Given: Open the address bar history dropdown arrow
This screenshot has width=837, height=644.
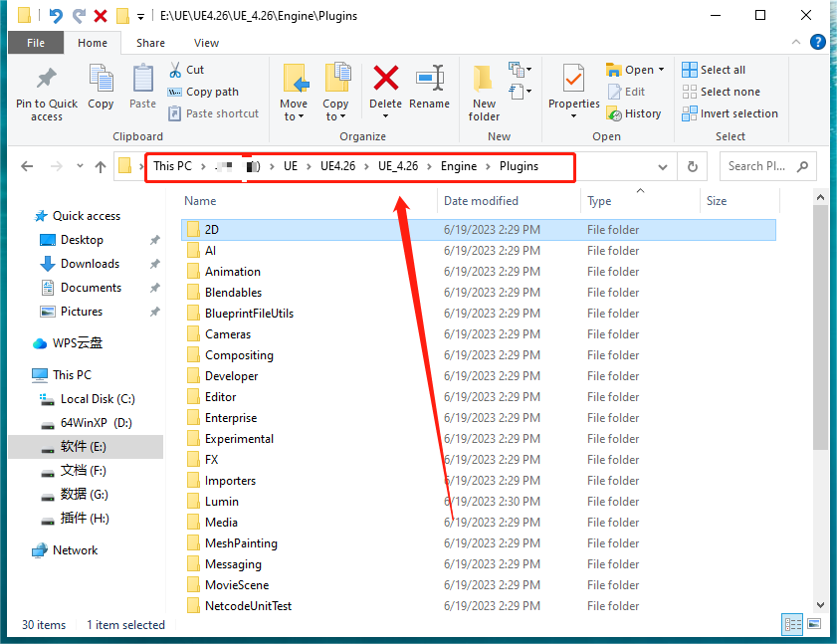Looking at the screenshot, I should [663, 166].
